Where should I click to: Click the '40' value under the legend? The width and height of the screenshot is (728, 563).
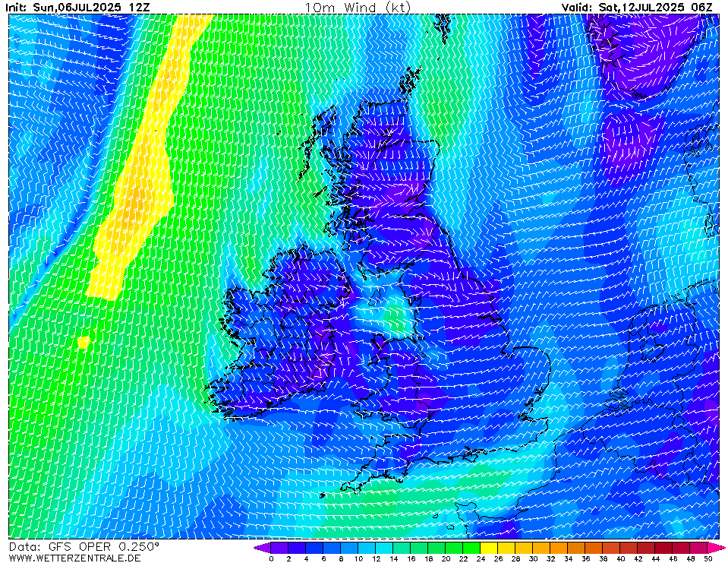click(x=620, y=558)
